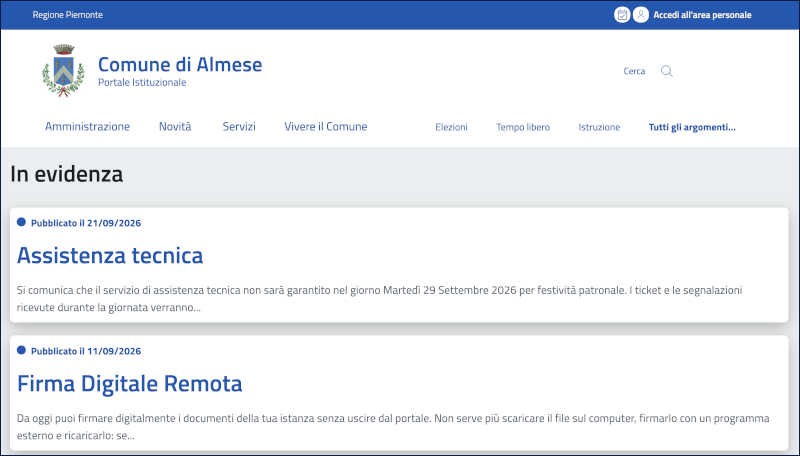Click the user avatar icon in top bar
800x456 pixels.
[641, 15]
